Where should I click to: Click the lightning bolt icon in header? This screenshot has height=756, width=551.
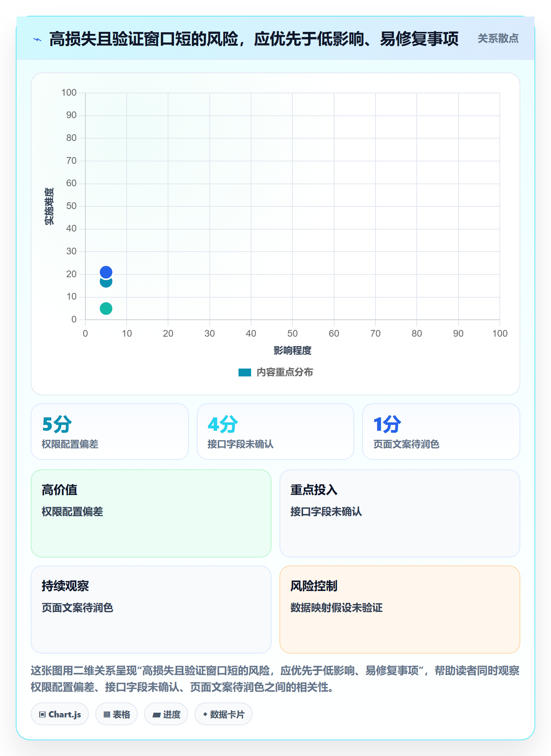37,39
